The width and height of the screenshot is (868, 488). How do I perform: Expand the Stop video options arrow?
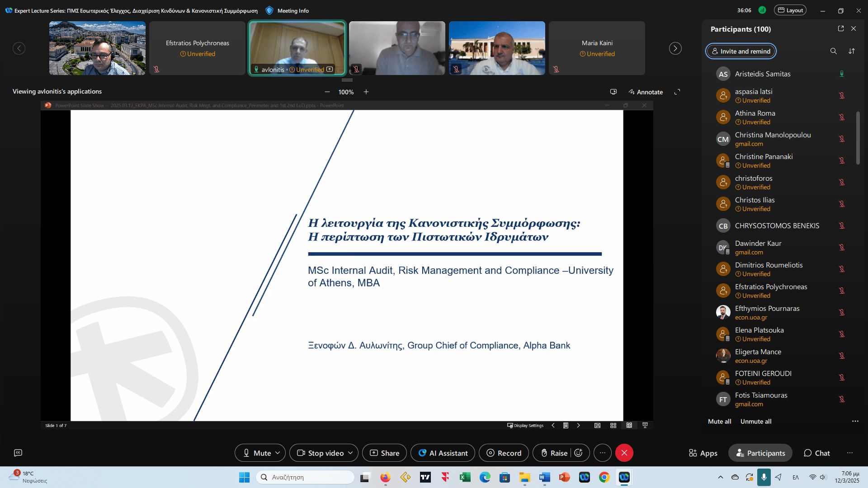pyautogui.click(x=350, y=453)
